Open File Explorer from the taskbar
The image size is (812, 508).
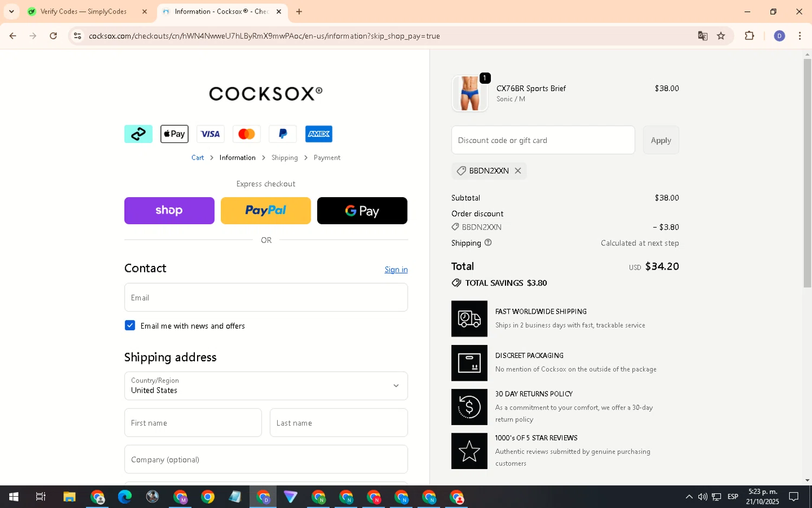(x=69, y=497)
